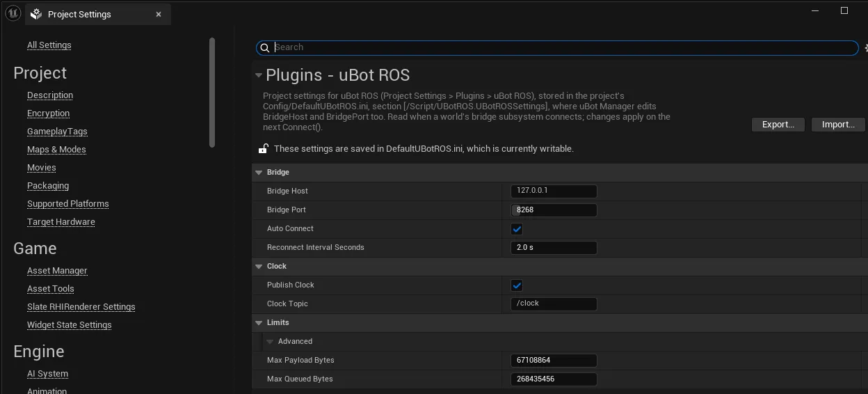The image size is (868, 394).
Task: Open the Asset Manager settings
Action: (x=57, y=271)
